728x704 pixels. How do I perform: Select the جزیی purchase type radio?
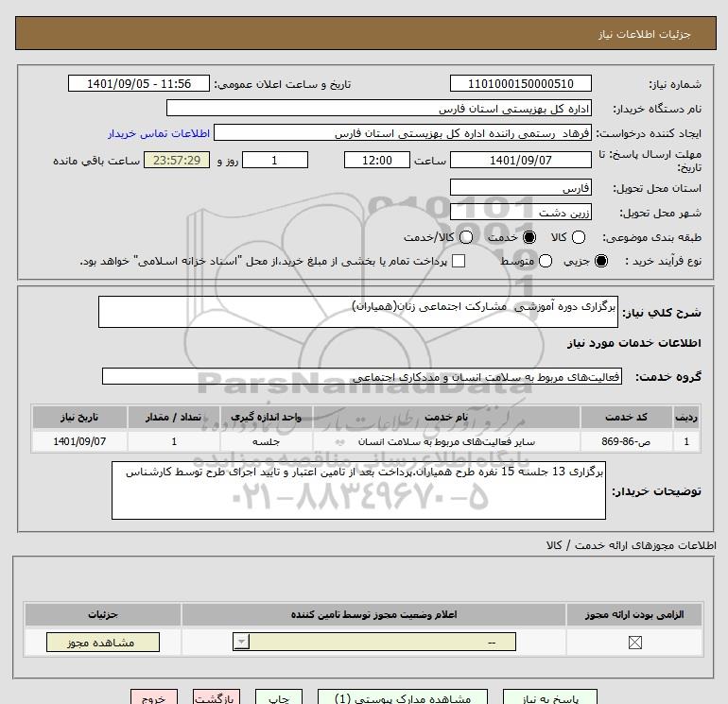point(601,261)
